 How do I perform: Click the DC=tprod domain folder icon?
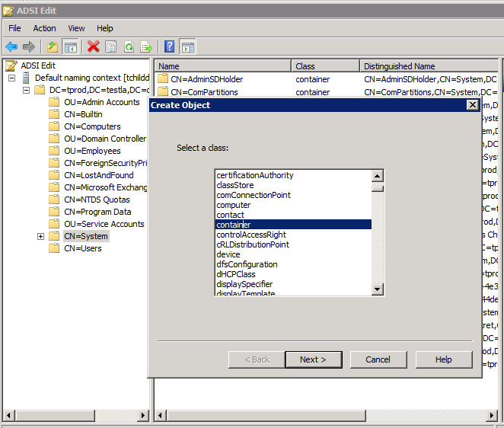coord(40,90)
